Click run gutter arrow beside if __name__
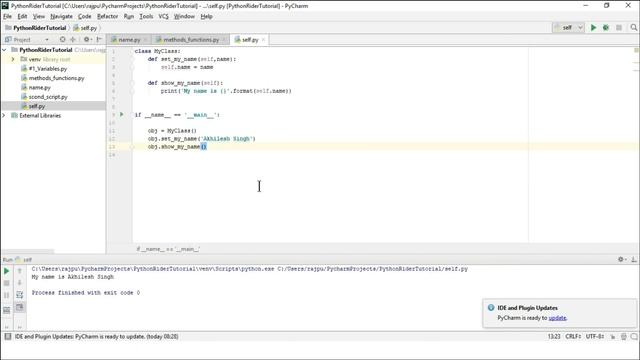Image resolution: width=640 pixels, height=360 pixels. (122, 115)
